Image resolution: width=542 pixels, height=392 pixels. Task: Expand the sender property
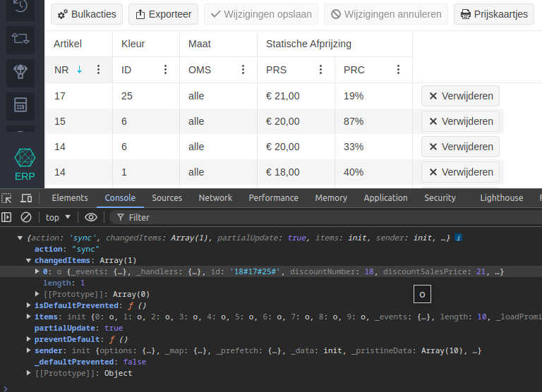(x=29, y=350)
